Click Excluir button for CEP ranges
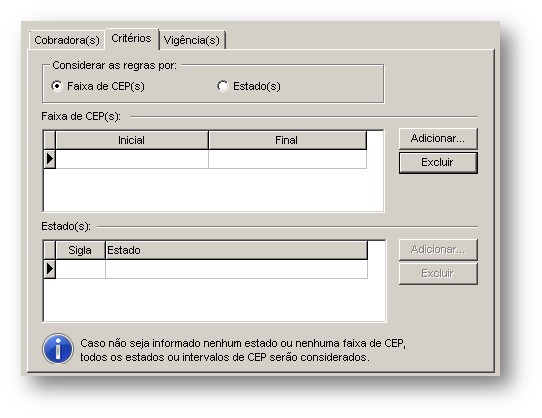 pyautogui.click(x=438, y=162)
